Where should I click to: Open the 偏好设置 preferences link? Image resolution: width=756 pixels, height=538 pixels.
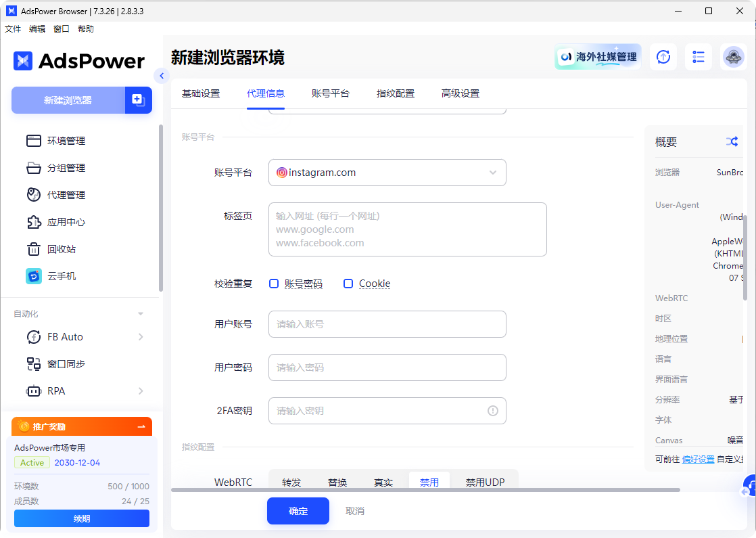698,459
